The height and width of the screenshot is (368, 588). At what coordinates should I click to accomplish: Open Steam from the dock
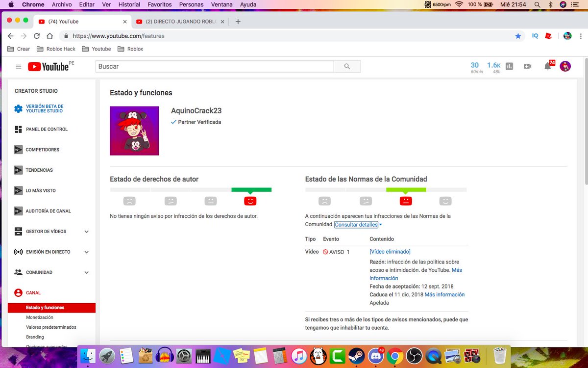[357, 356]
